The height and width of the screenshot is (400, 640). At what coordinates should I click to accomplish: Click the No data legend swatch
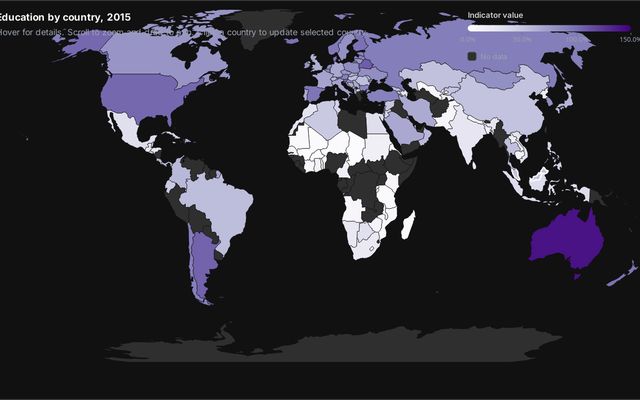point(472,56)
